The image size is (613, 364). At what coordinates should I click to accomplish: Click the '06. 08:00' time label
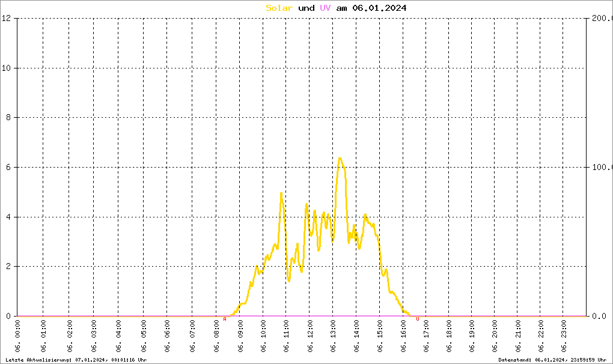click(x=216, y=336)
